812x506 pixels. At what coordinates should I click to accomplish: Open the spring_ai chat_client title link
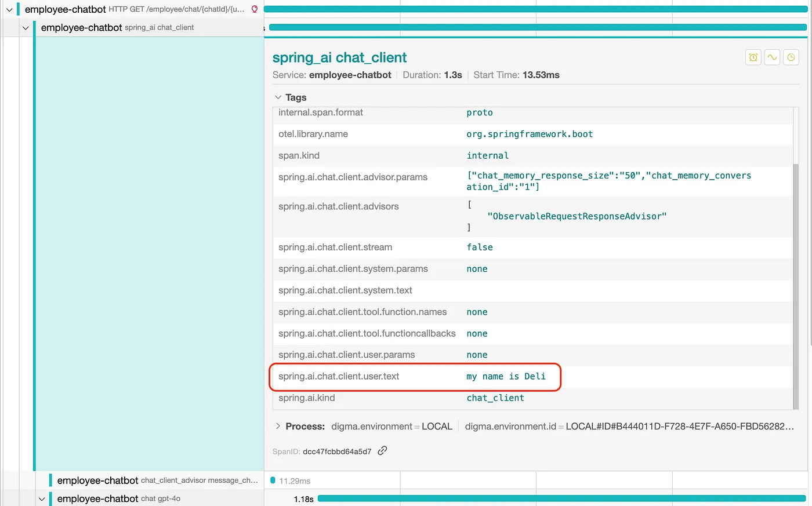point(339,57)
